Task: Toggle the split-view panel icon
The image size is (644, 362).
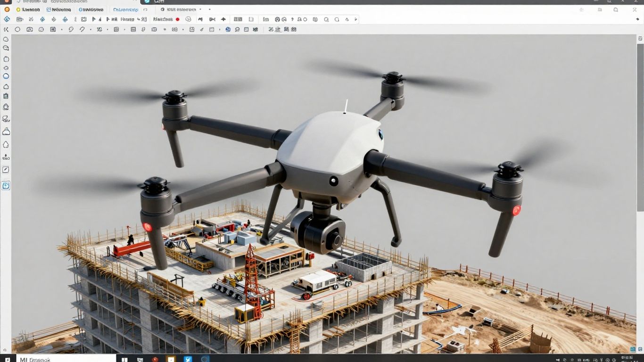Action: click(251, 19)
